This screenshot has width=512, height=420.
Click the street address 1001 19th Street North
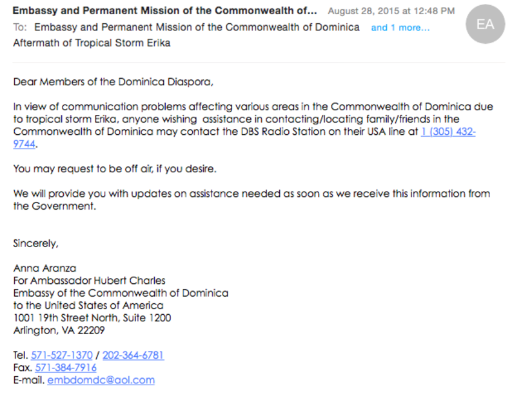(92, 317)
